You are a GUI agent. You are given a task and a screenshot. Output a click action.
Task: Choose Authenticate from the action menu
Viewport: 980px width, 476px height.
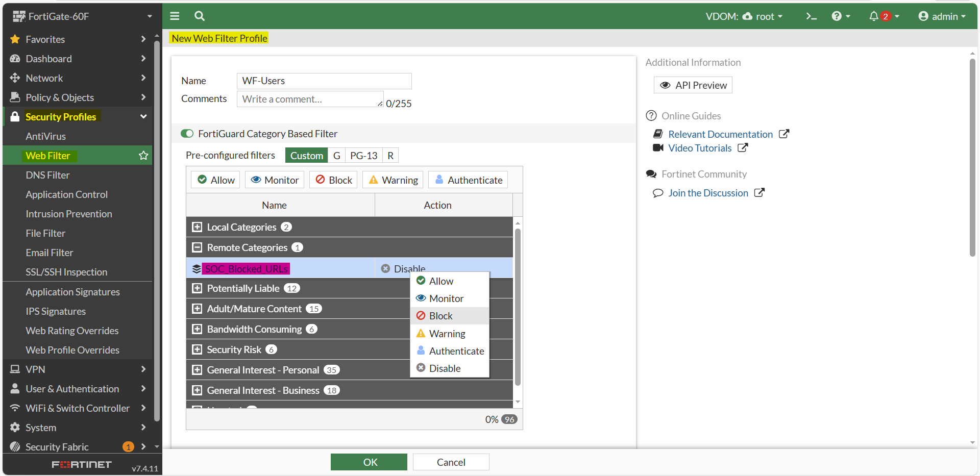coord(450,351)
